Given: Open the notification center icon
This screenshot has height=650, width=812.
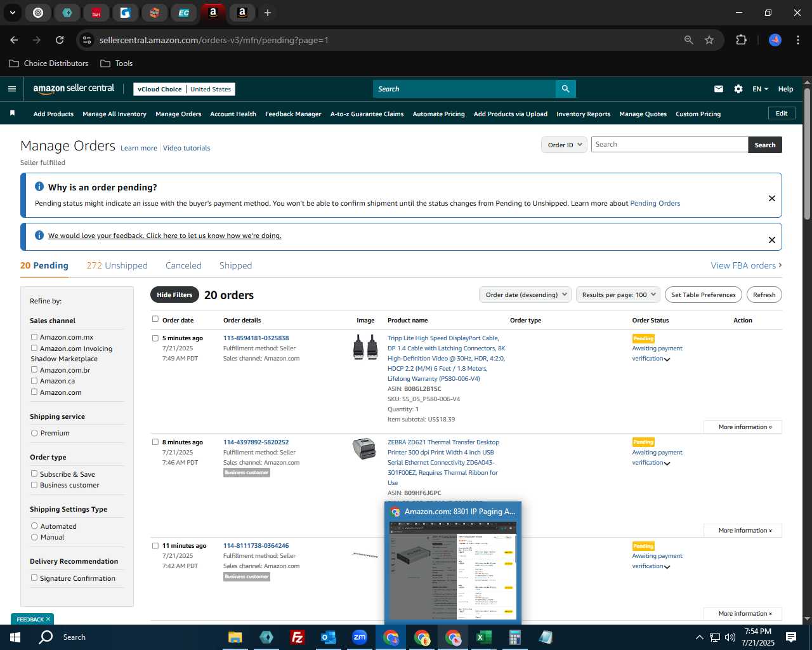Looking at the screenshot, I should [791, 637].
